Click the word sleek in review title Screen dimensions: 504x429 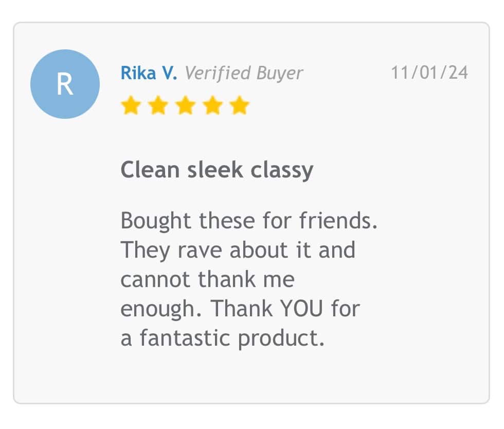pos(215,169)
